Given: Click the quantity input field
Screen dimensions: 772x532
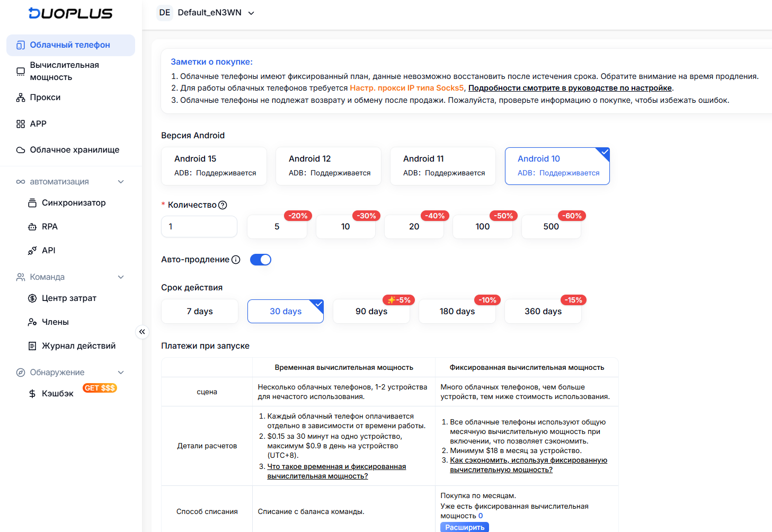Looking at the screenshot, I should tap(199, 227).
